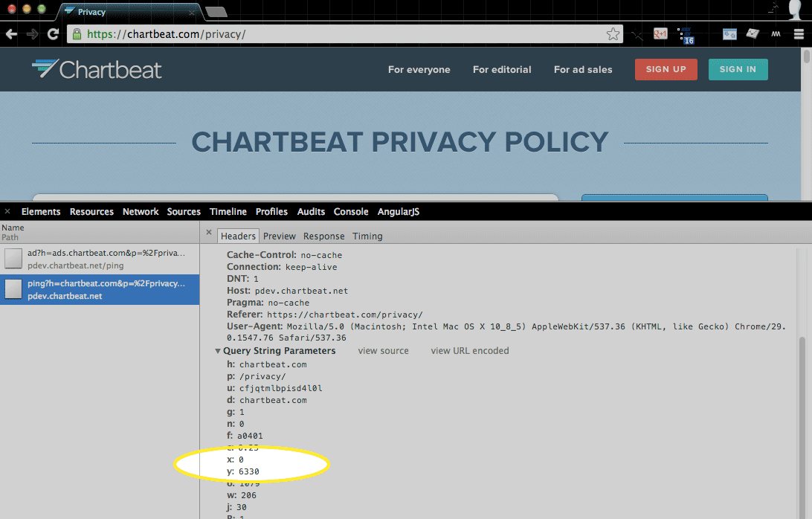The height and width of the screenshot is (519, 812).
Task: Click the Connection: keep-alive header
Action: point(282,267)
